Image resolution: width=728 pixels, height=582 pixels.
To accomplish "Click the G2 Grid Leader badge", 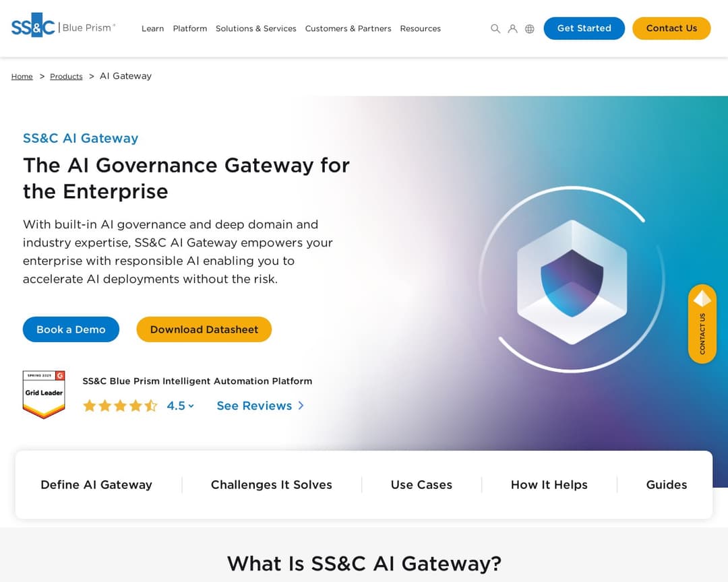I will click(x=43, y=394).
